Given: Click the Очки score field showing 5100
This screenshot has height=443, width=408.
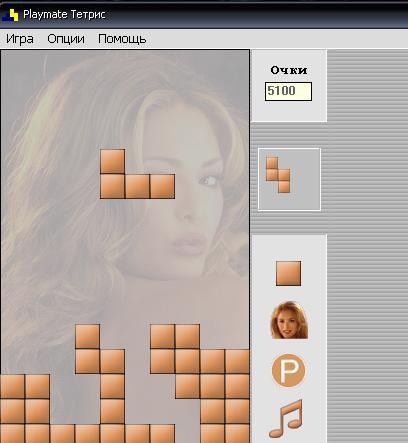Looking at the screenshot, I should tap(288, 91).
